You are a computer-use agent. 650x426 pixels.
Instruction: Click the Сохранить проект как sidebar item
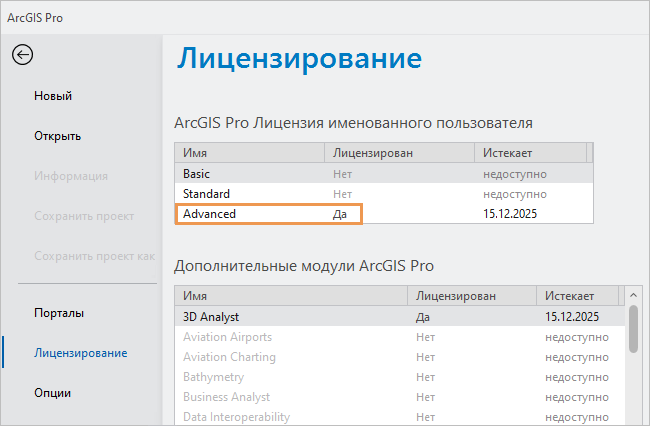[95, 256]
